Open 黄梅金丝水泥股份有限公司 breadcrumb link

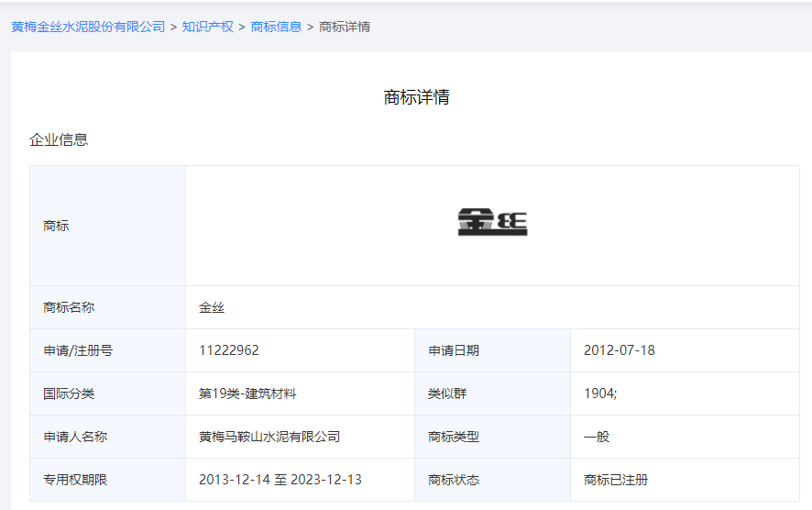[88, 27]
